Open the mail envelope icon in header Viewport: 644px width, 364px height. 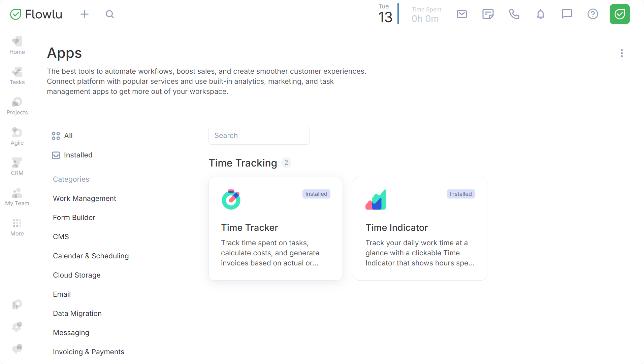[461, 14]
